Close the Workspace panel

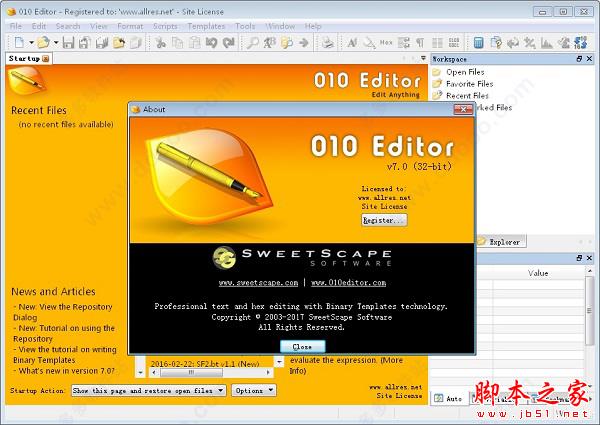point(589,59)
